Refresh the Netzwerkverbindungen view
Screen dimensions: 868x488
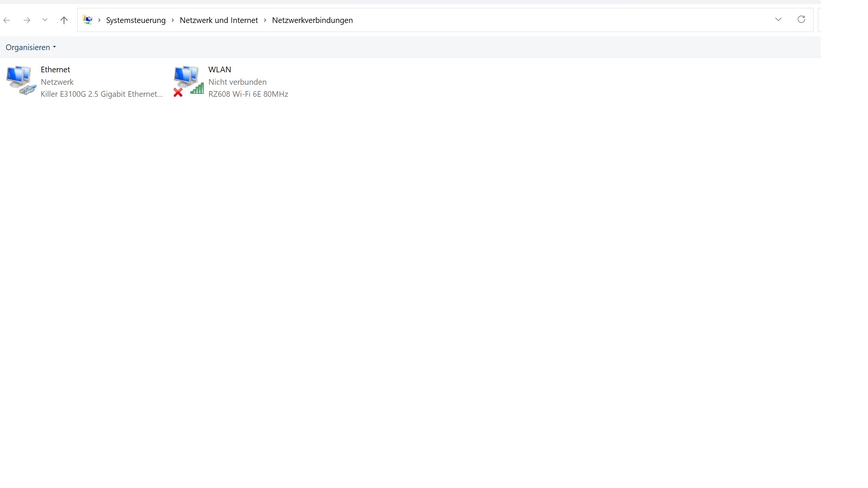801,20
